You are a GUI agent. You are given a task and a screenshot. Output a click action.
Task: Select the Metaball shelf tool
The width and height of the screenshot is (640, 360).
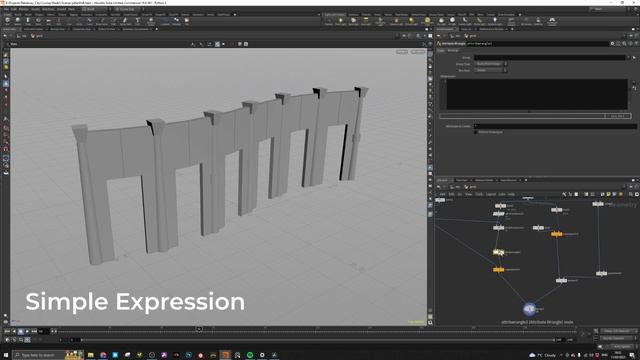point(176,21)
